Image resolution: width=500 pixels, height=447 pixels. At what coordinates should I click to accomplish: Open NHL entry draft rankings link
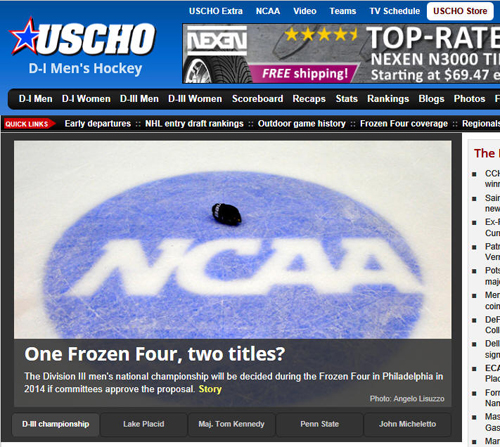pyautogui.click(x=194, y=124)
